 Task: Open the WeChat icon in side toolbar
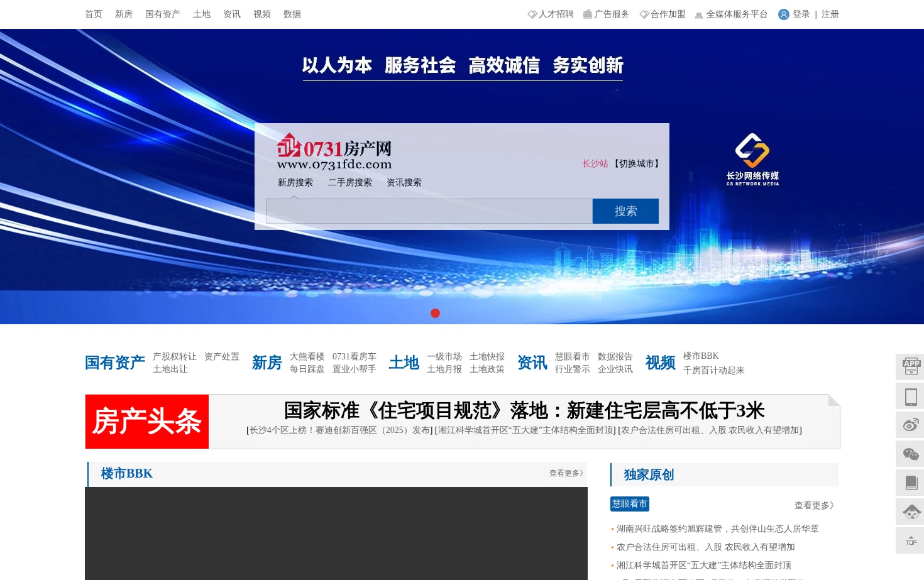click(911, 454)
